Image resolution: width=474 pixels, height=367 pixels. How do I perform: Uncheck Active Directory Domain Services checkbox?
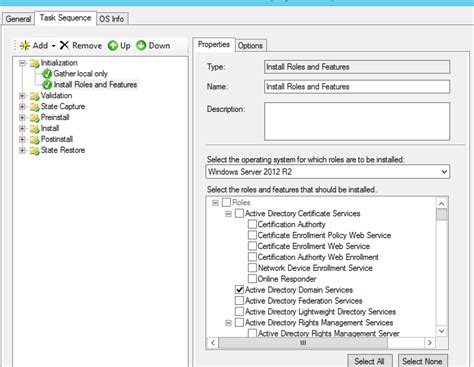[239, 290]
